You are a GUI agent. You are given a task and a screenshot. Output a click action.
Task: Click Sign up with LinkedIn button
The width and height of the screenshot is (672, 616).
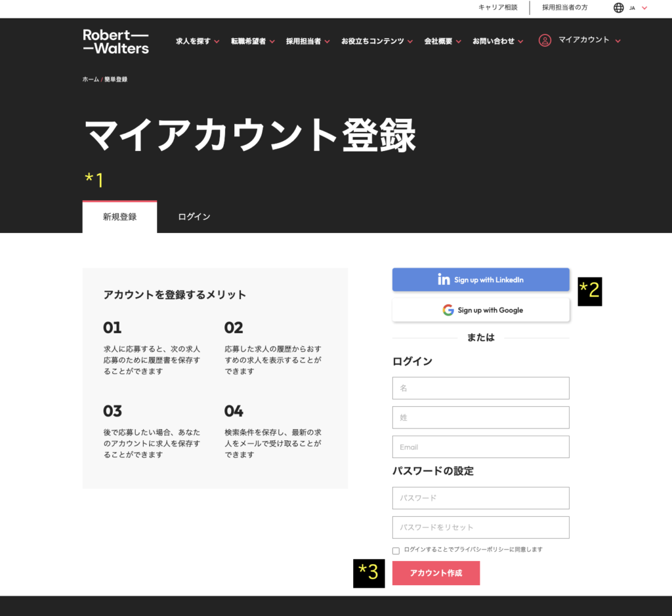point(481,279)
